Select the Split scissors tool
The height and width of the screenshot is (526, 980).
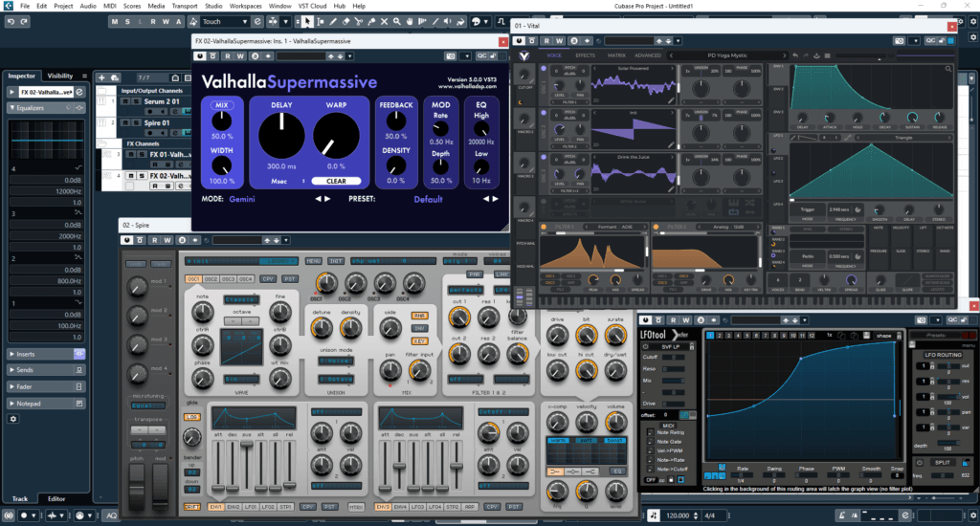point(359,22)
